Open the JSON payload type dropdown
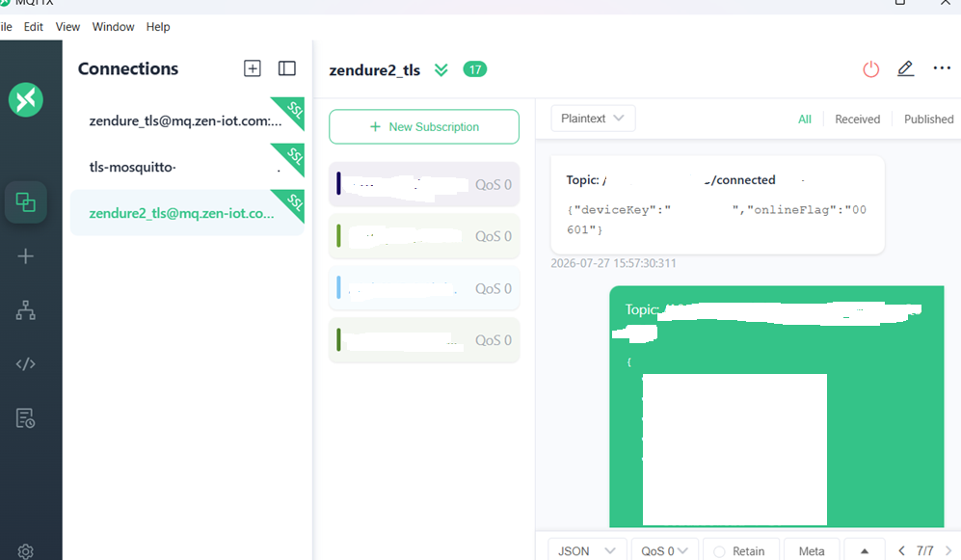 [x=587, y=550]
